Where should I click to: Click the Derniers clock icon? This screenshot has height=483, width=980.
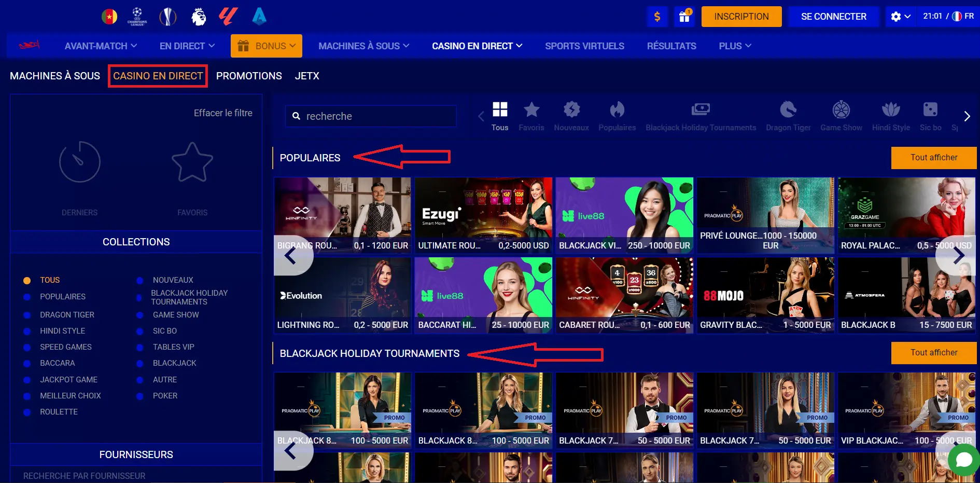click(x=79, y=162)
